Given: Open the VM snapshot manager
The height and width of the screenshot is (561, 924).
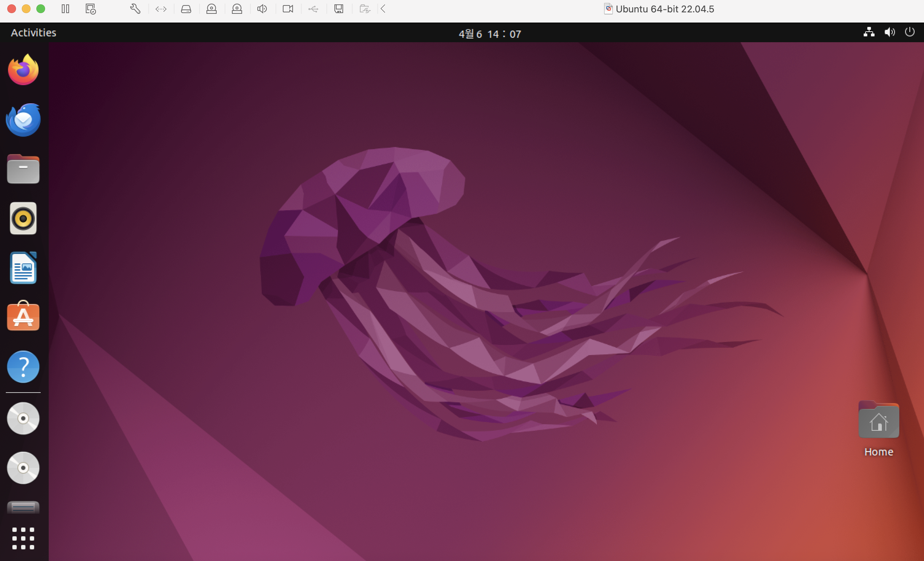Looking at the screenshot, I should tap(91, 9).
